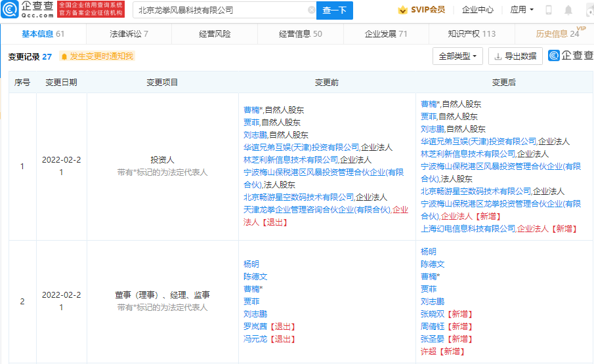Image resolution: width=594 pixels, height=364 pixels.
Task: Open newly added 宁波梅山保税港区龙拳投资管理合伙企业 link
Action: coord(501,210)
